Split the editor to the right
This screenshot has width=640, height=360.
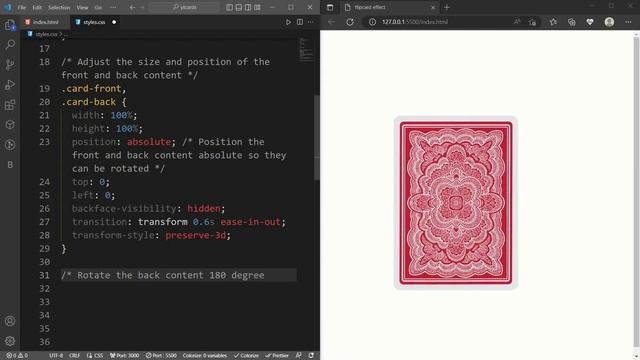coord(300,22)
